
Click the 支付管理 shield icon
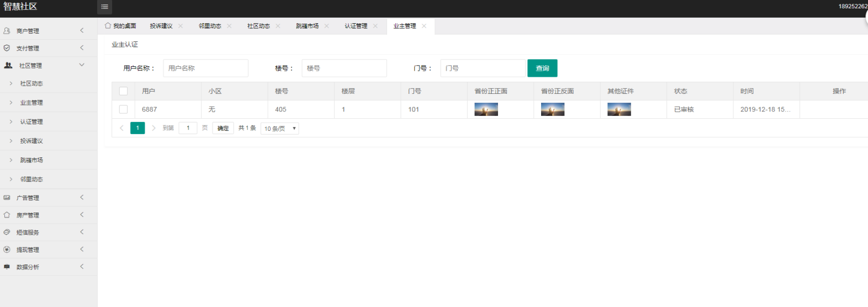pos(7,48)
